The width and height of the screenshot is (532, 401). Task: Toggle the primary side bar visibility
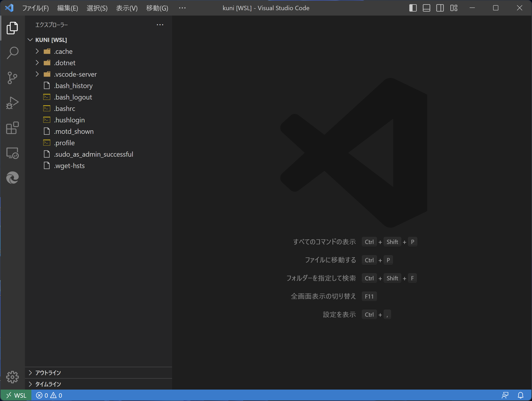pos(413,8)
